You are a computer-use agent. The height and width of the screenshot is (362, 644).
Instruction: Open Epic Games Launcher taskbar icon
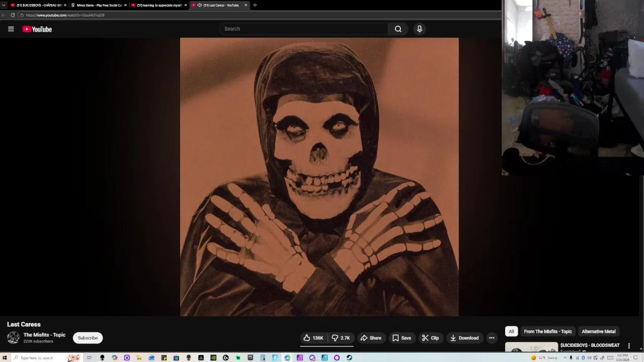tap(250, 357)
